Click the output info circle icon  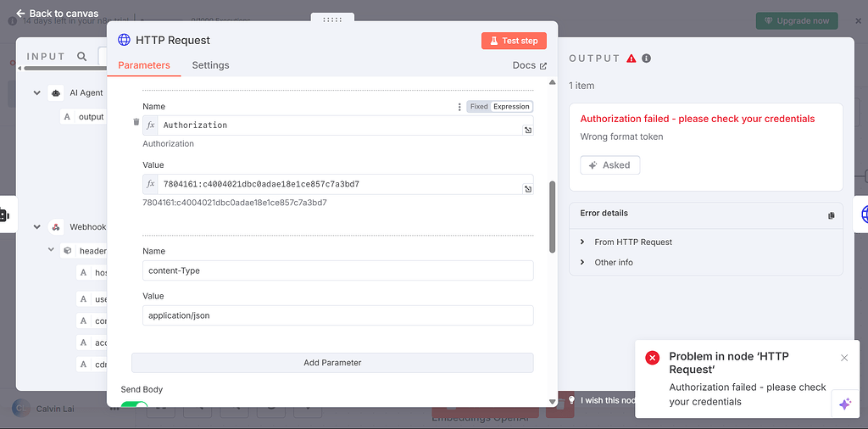646,58
